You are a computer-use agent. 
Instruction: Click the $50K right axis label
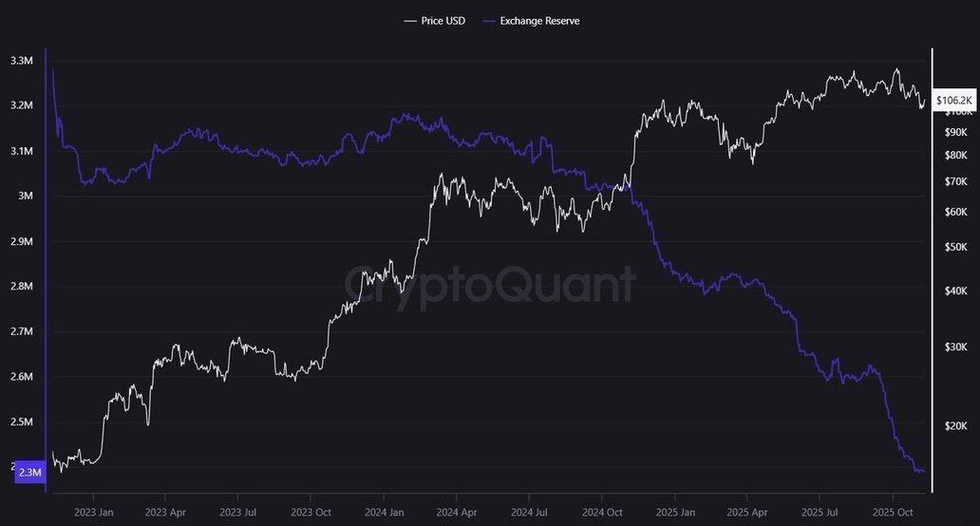(954, 247)
